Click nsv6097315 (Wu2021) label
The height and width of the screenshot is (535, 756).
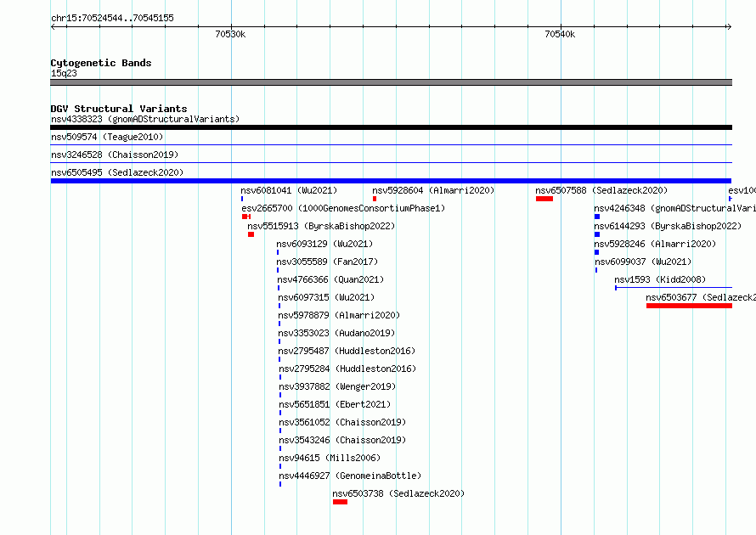coord(326,297)
